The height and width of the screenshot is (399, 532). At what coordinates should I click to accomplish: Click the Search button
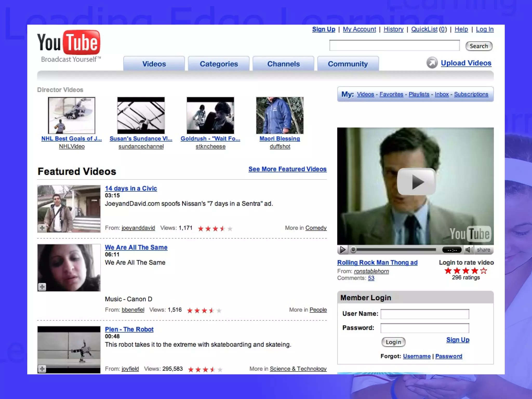[x=479, y=46]
